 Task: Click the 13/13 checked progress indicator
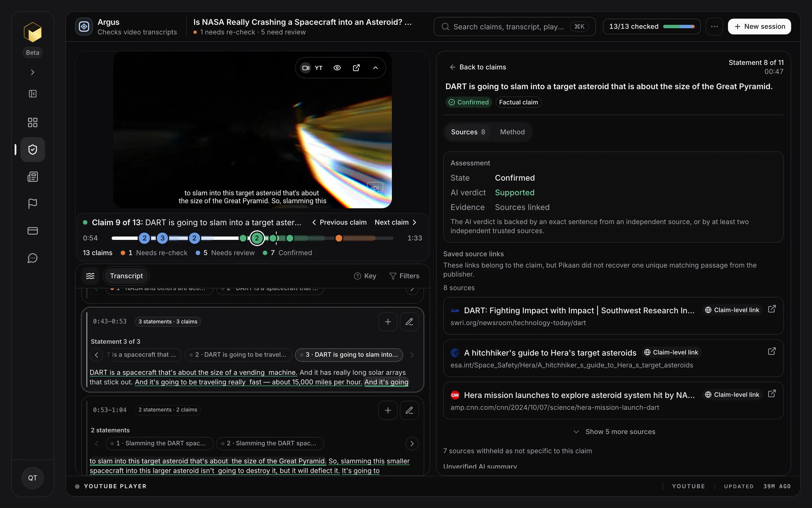coord(651,27)
